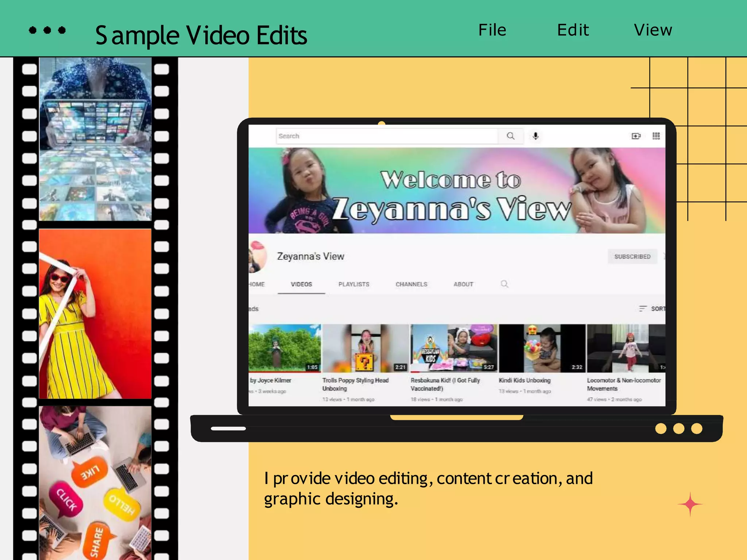
Task: Switch to the PLAYLISTS tab
Action: pyautogui.click(x=353, y=284)
